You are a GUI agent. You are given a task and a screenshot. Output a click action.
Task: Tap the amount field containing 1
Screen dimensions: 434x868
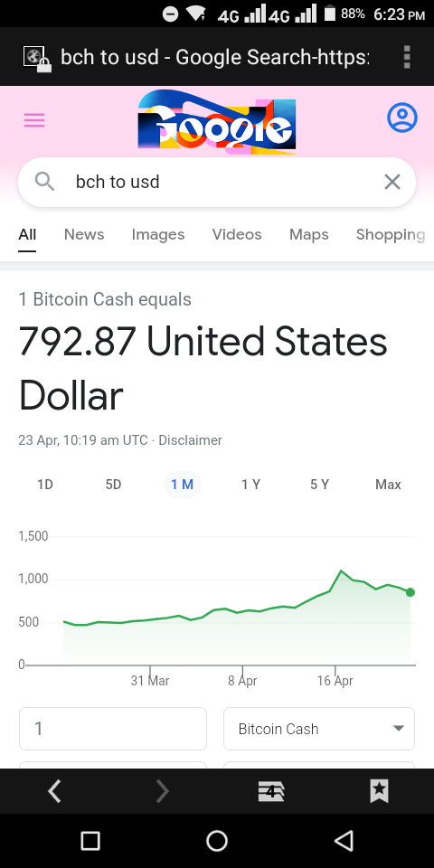pyautogui.click(x=113, y=729)
